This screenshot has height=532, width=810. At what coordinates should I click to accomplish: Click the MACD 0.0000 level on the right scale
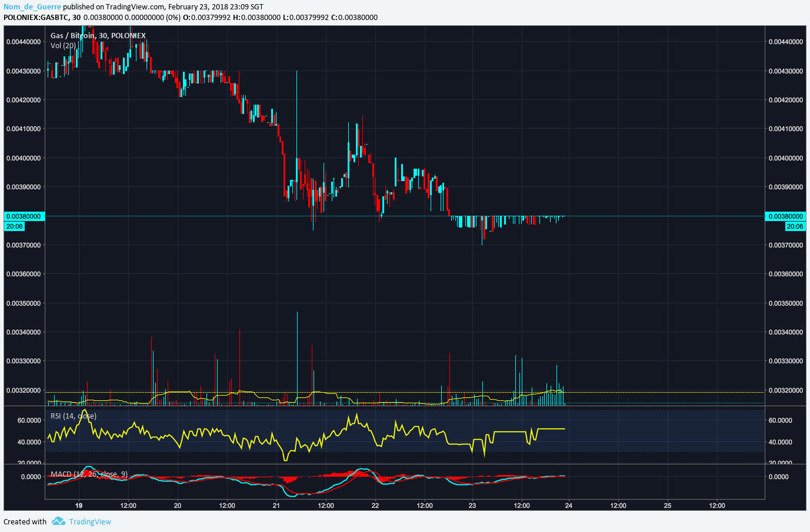click(779, 477)
